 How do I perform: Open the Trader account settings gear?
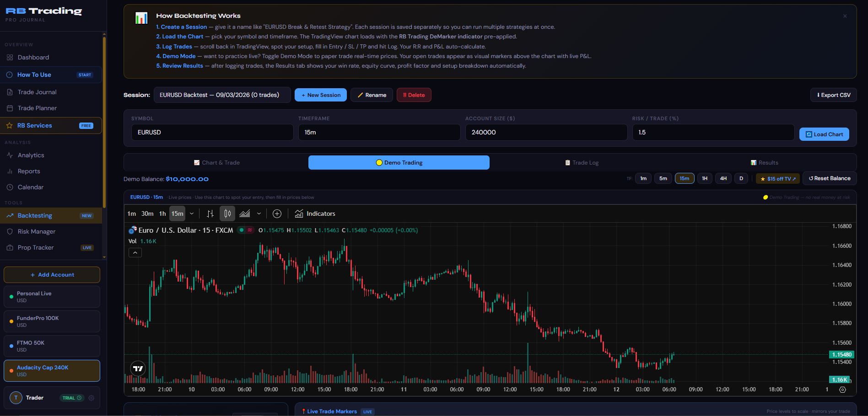[x=90, y=398]
